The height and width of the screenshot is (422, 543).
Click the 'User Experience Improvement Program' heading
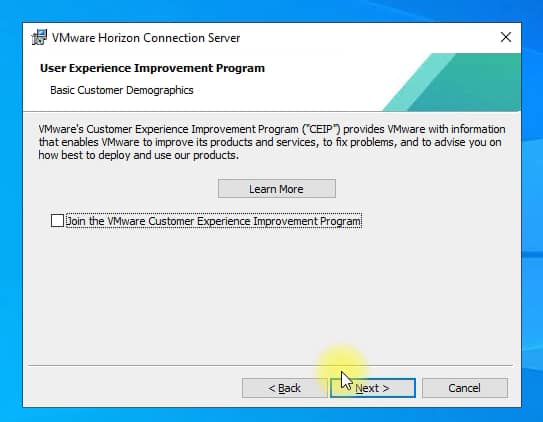click(x=152, y=68)
